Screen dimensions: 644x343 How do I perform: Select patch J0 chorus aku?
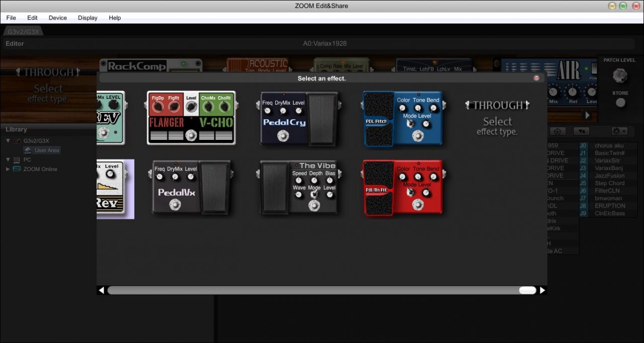coord(608,145)
